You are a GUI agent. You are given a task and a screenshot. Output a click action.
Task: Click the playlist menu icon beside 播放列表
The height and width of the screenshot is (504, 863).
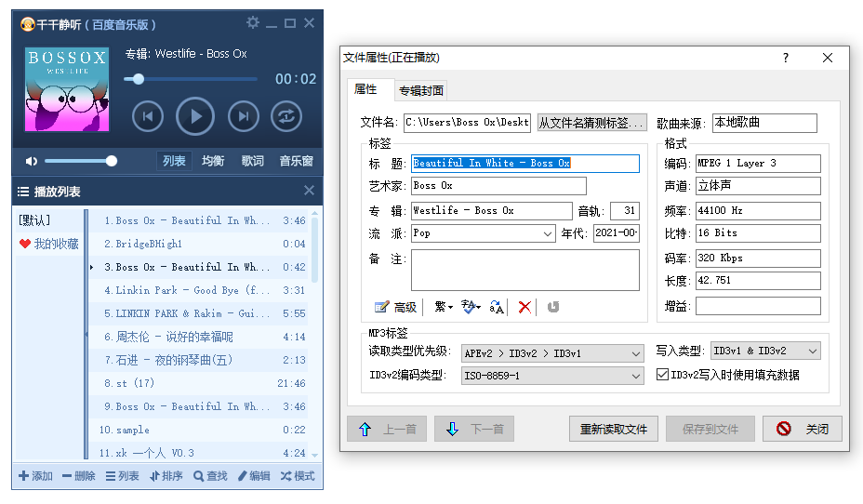[x=23, y=192]
